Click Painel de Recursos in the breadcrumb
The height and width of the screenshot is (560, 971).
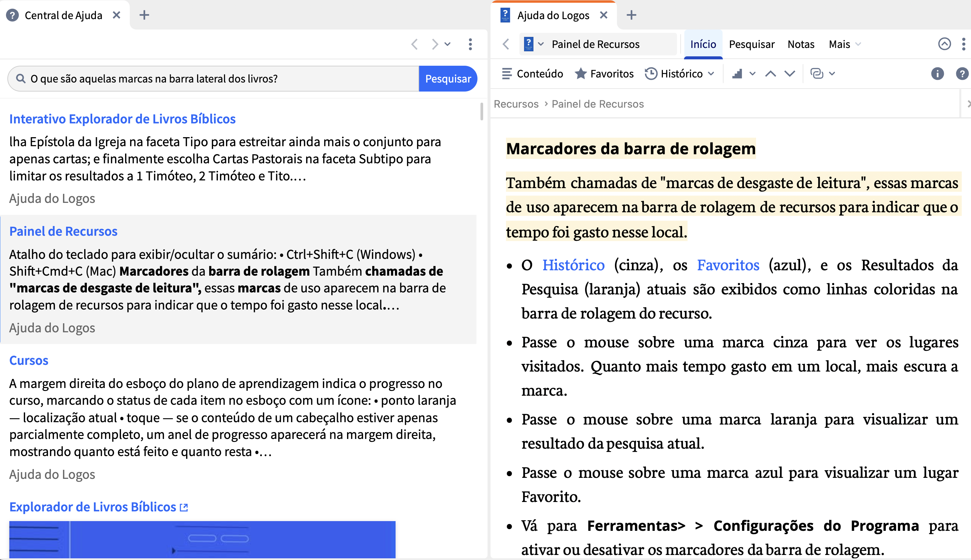[x=597, y=104]
